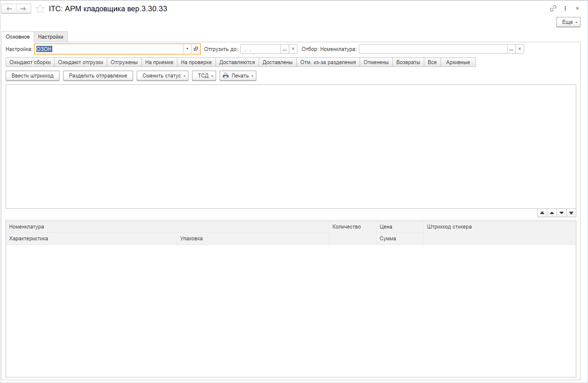Clear the Отбор: Номенклатура filter

(520, 49)
